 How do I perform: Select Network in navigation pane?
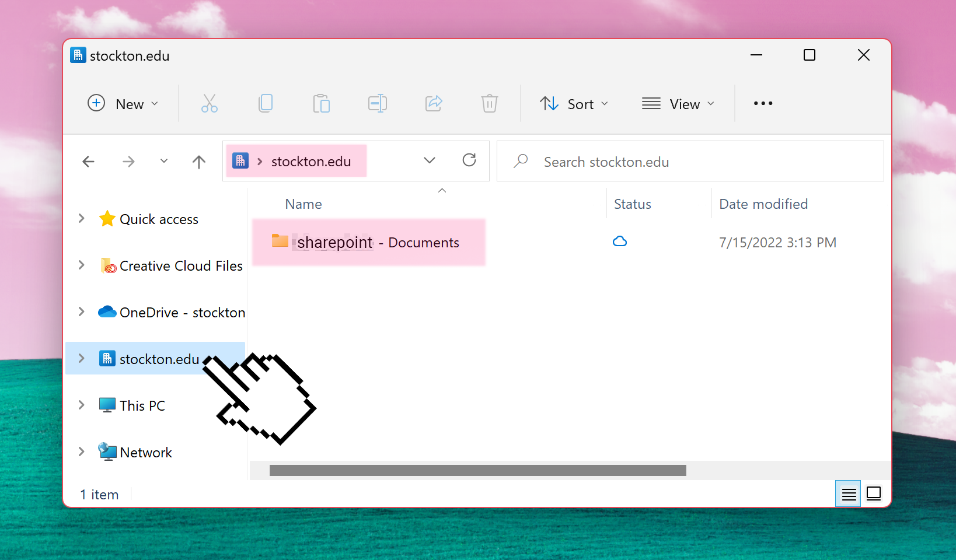coord(146,453)
